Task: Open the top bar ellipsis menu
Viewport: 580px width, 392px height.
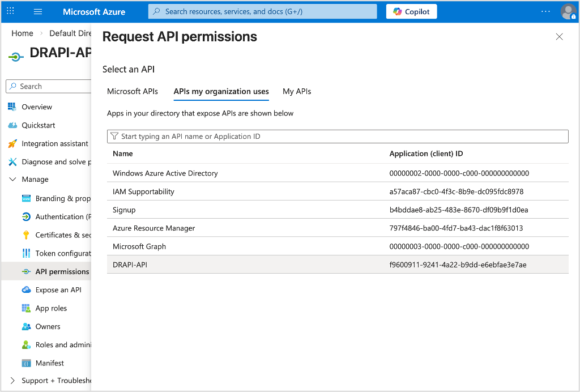Action: 545,11
